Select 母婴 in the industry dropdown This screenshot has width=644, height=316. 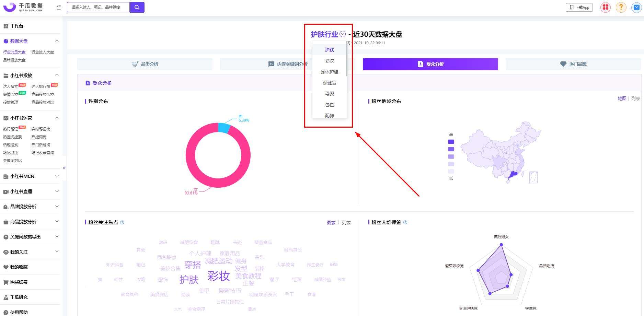click(329, 94)
